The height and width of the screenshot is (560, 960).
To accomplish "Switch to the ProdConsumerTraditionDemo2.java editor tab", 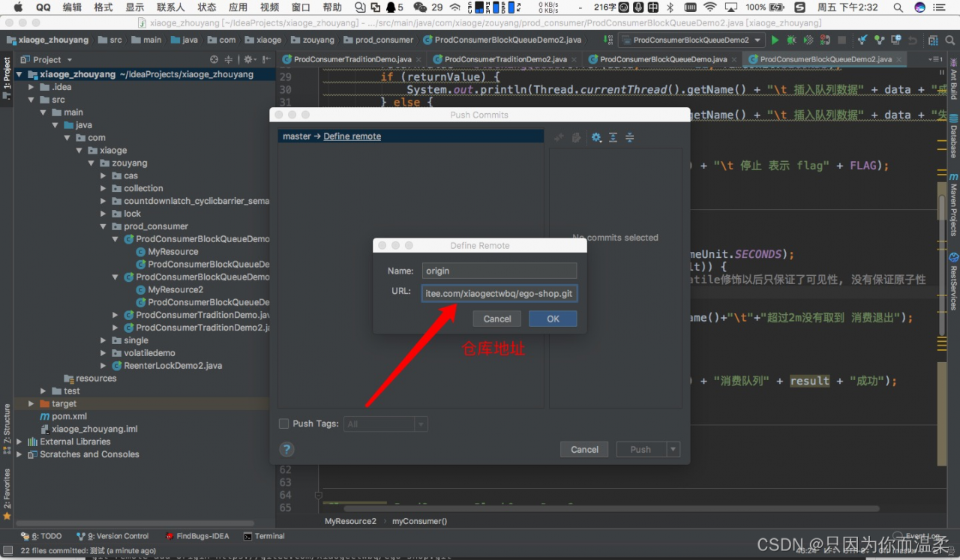I will tap(504, 59).
